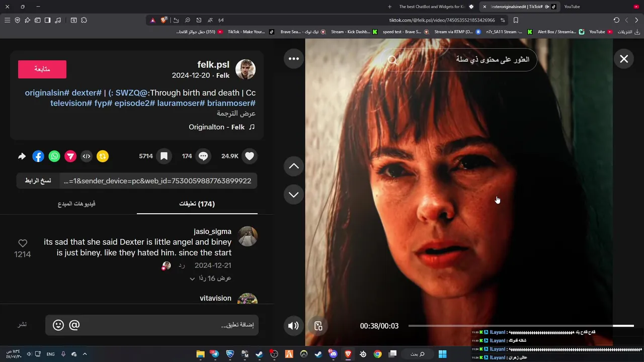644x362 pixels.
Task: Open jasio_sigma's profile name
Action: [x=212, y=232]
